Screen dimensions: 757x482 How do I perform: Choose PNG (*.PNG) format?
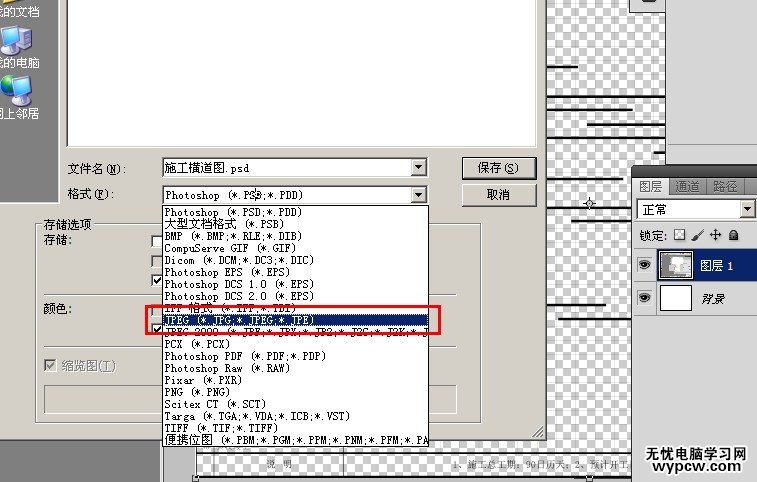(295, 392)
